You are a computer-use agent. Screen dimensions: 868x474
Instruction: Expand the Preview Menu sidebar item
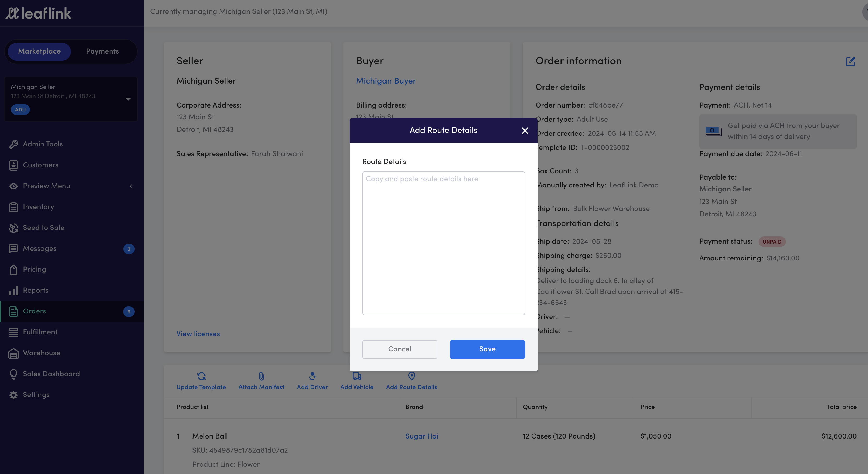pyautogui.click(x=131, y=186)
